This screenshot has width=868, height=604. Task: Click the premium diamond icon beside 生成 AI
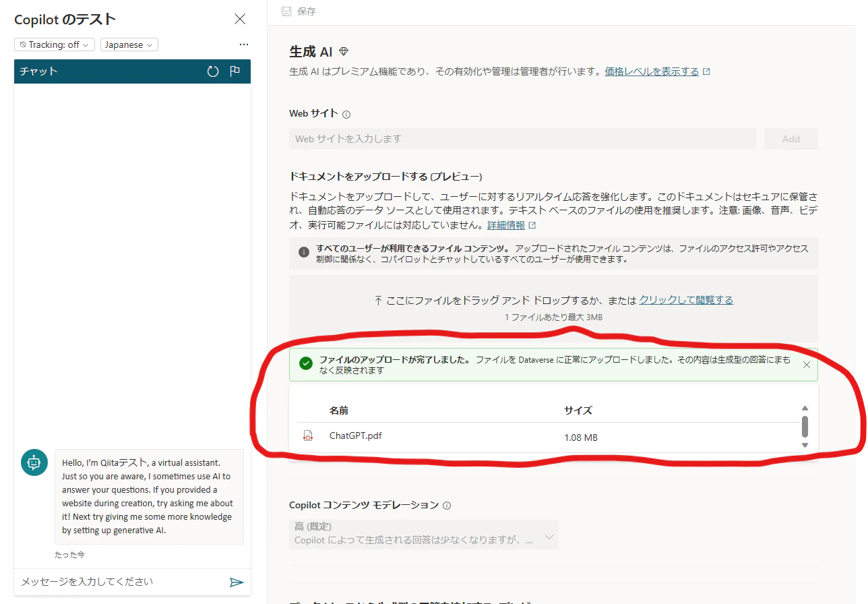click(x=344, y=50)
